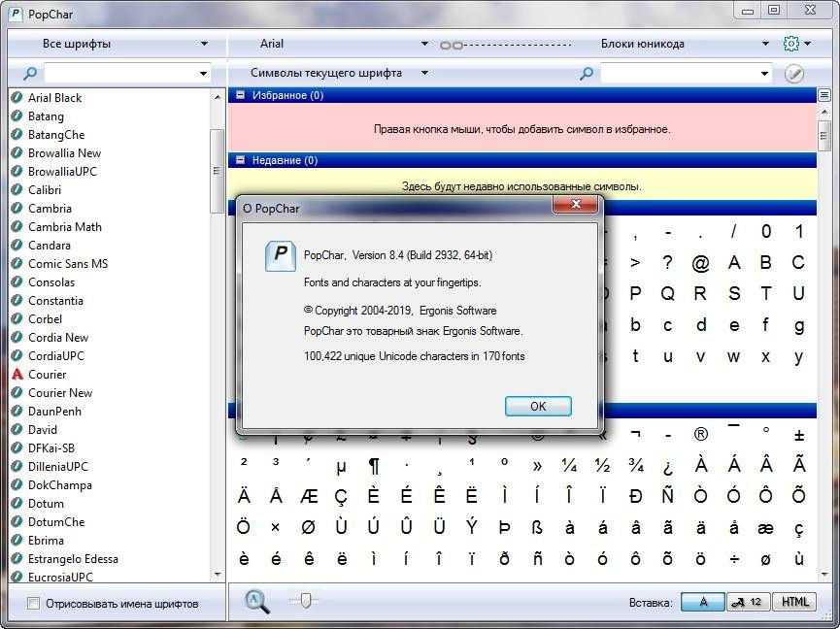Select Comic Sans MS font
The height and width of the screenshot is (629, 840).
pyautogui.click(x=68, y=264)
